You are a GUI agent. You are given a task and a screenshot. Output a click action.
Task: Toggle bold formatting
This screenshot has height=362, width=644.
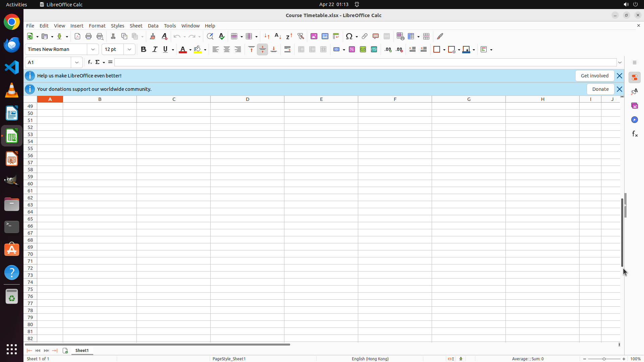(144, 49)
